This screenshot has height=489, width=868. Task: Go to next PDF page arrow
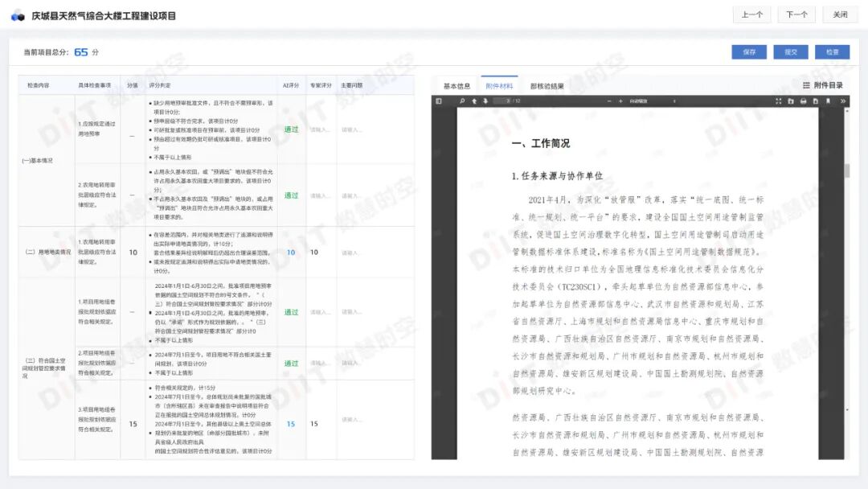tap(485, 101)
